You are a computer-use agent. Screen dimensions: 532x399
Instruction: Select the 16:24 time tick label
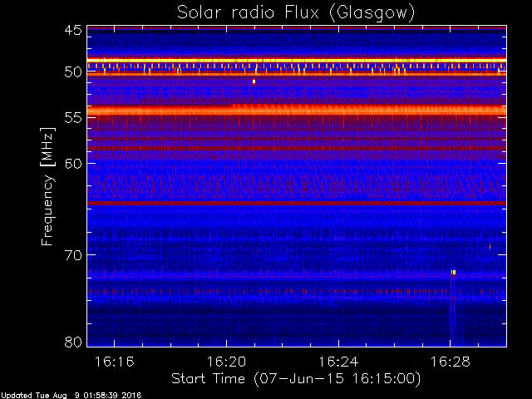[x=337, y=362]
